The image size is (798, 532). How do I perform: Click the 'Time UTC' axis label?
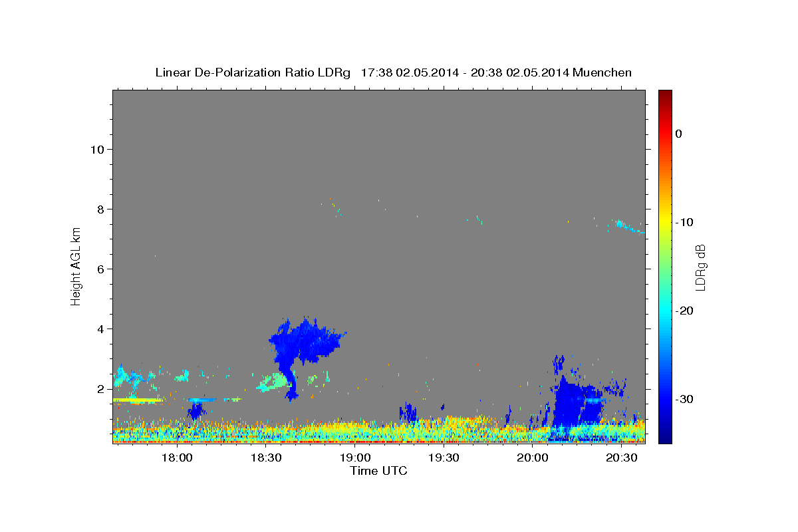378,471
